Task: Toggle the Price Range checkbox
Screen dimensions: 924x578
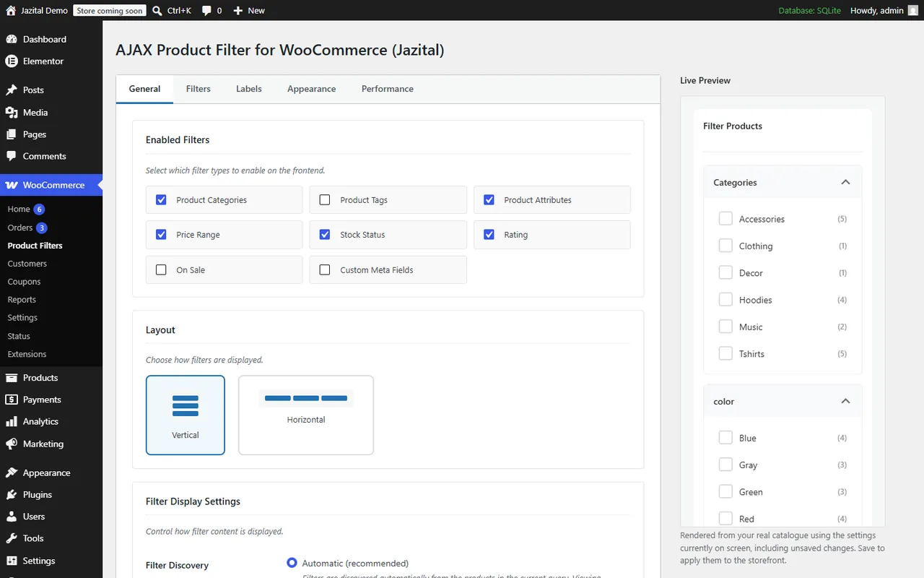Action: 162,235
